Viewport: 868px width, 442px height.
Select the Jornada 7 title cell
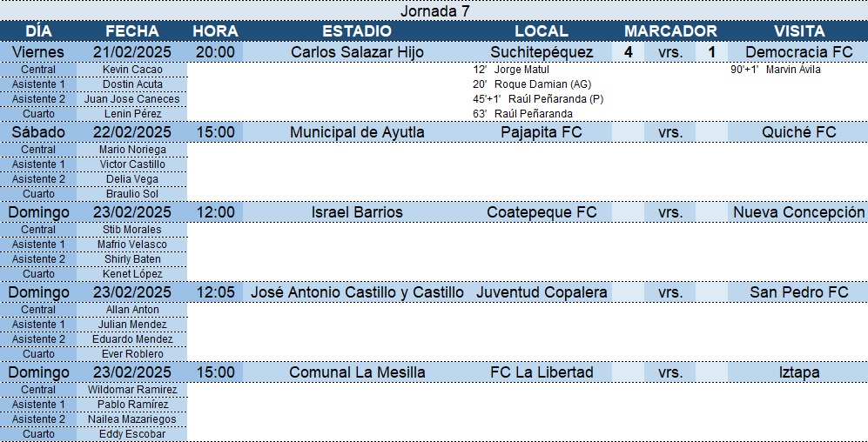pyautogui.click(x=434, y=10)
